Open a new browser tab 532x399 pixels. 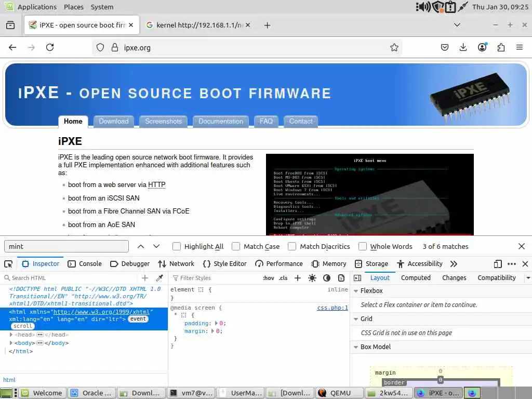(268, 25)
